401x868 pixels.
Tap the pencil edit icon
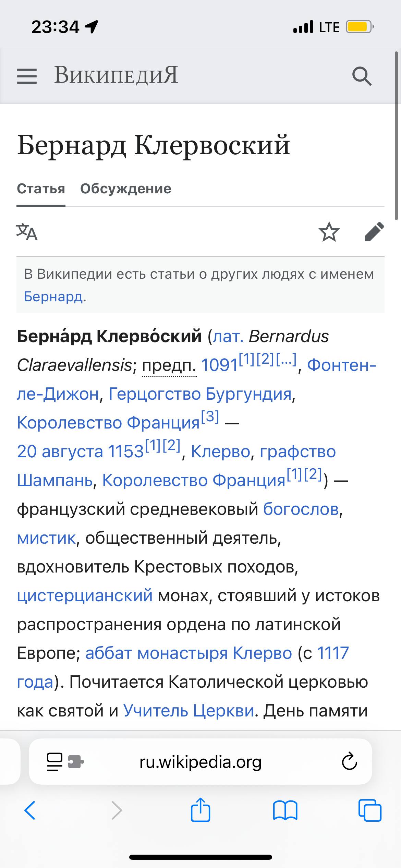coord(374,232)
